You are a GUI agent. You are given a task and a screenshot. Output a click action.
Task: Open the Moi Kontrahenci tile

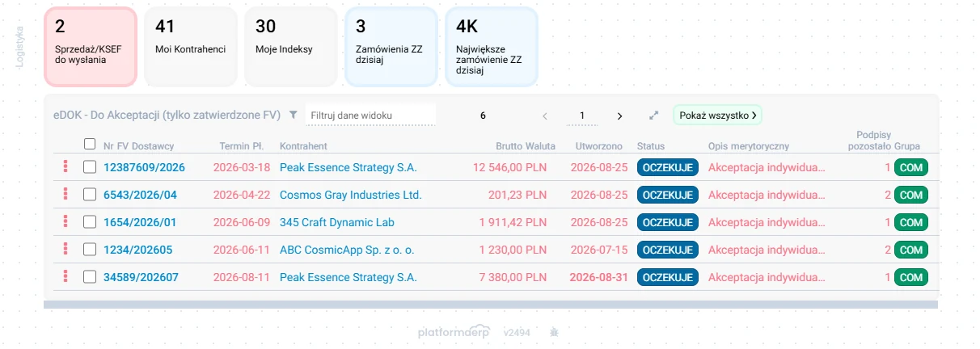[x=191, y=47]
